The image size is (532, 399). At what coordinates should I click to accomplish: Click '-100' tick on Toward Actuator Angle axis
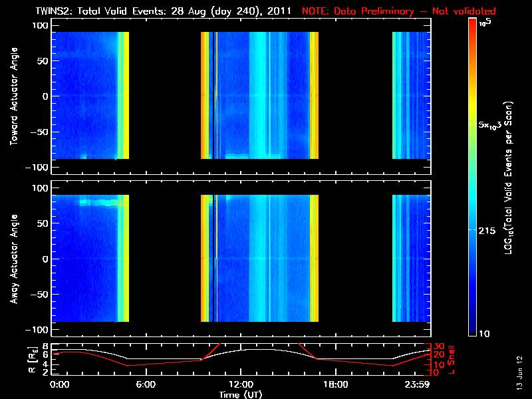[37, 168]
